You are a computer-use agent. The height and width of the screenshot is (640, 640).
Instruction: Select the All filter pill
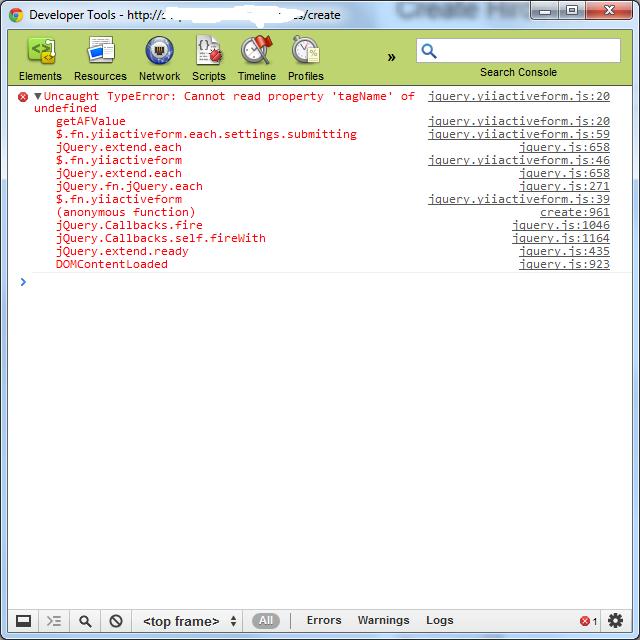pos(265,621)
